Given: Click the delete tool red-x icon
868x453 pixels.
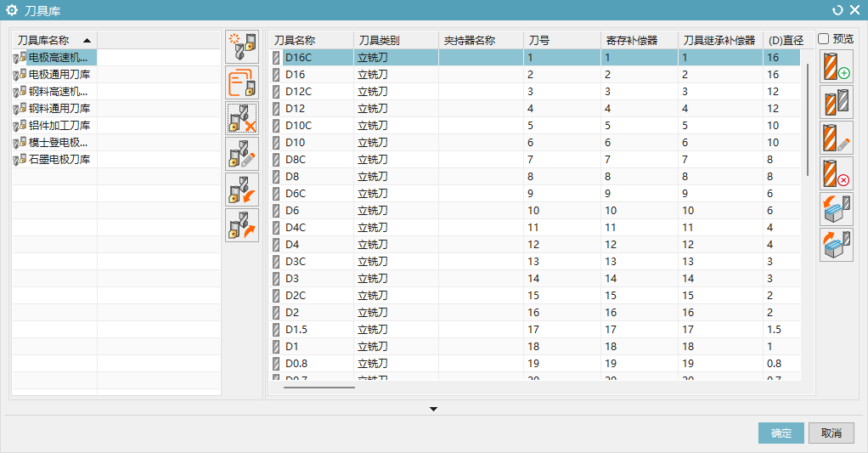Looking at the screenshot, I should (837, 173).
